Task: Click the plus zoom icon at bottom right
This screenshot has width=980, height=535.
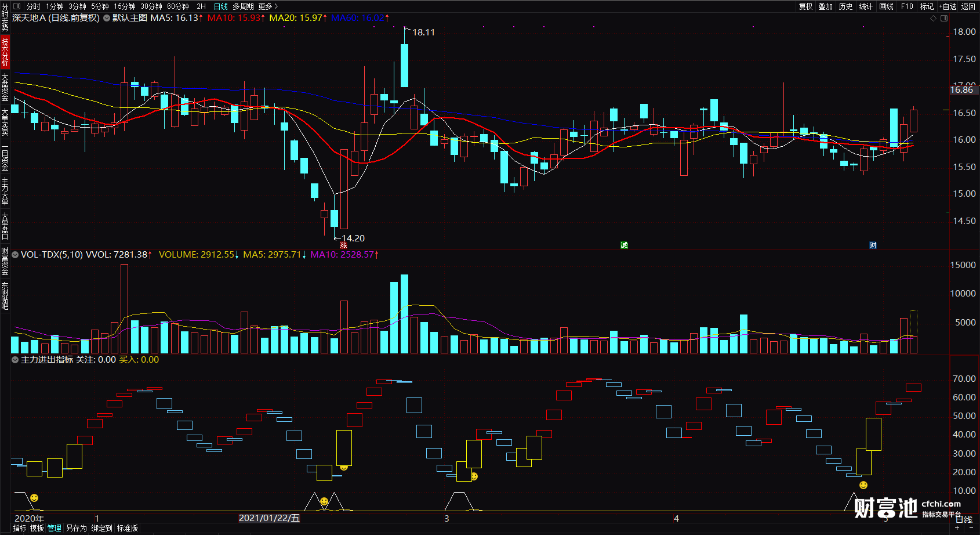Action: click(x=957, y=528)
